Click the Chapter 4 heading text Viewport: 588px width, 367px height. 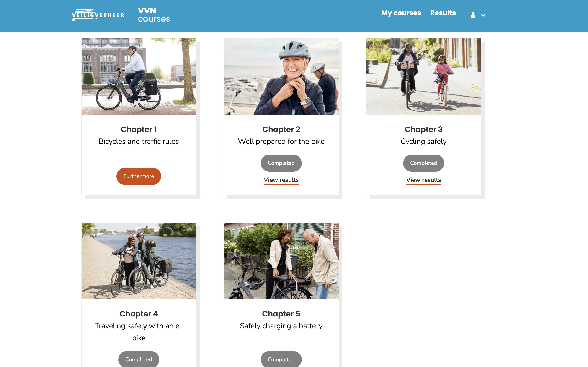click(x=139, y=314)
